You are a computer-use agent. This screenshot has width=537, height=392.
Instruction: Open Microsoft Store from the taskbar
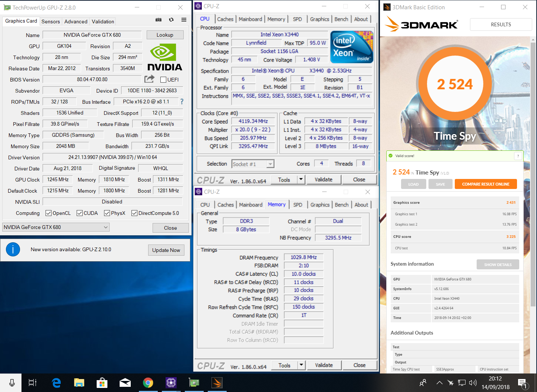(102, 383)
